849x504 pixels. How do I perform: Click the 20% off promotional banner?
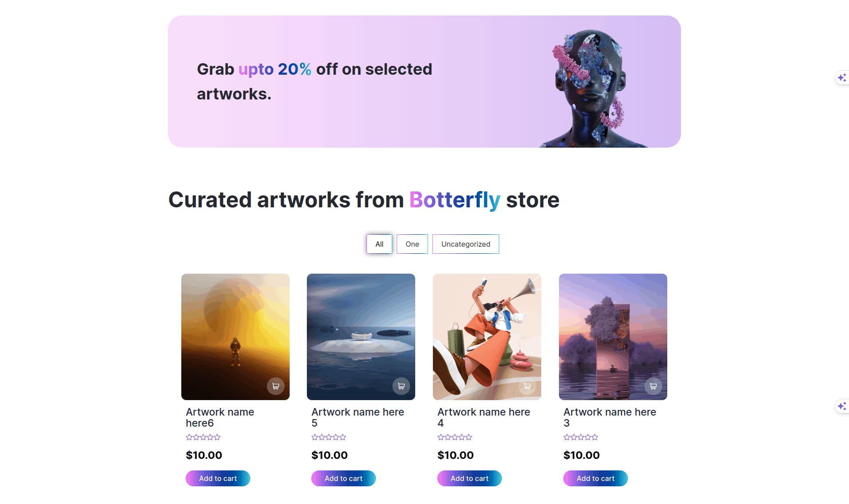(424, 81)
